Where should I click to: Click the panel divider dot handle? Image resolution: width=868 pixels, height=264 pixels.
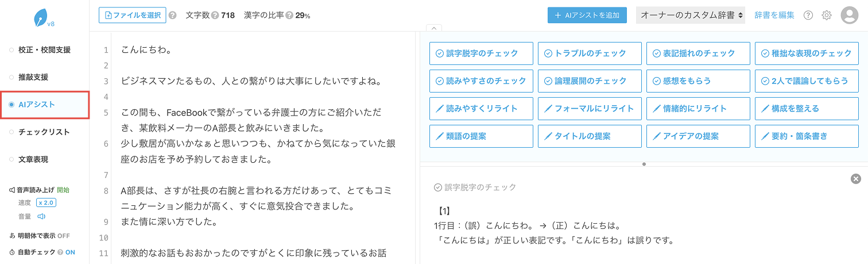click(x=644, y=164)
